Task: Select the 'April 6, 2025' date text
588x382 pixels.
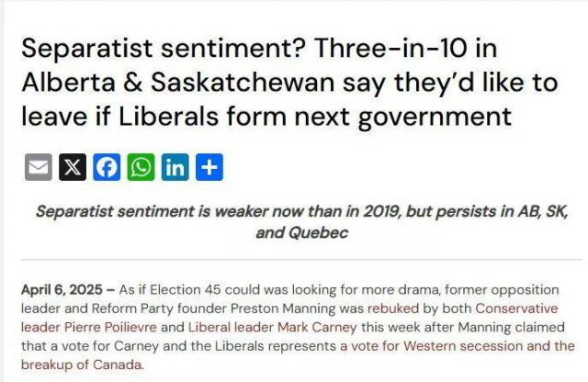Action: [62, 290]
